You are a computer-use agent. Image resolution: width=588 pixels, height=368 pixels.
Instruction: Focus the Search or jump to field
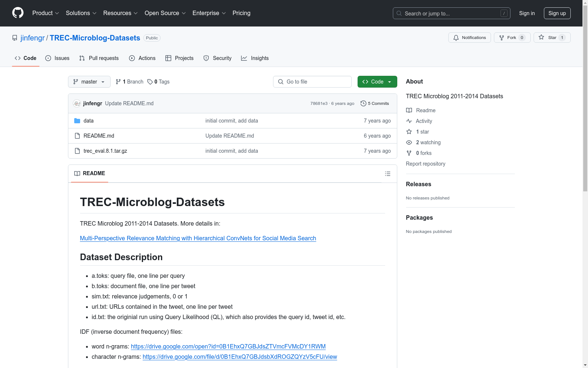pos(452,13)
